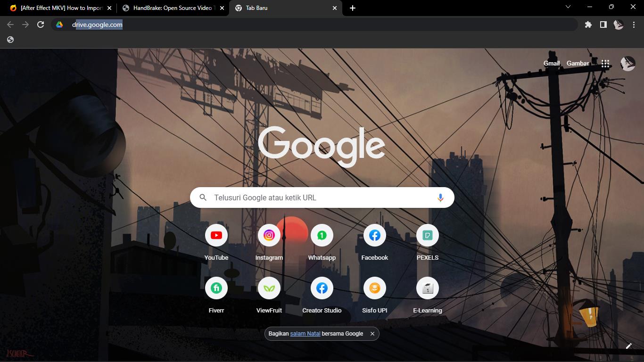Click the voice search microphone icon
This screenshot has height=362, width=644.
tap(440, 198)
